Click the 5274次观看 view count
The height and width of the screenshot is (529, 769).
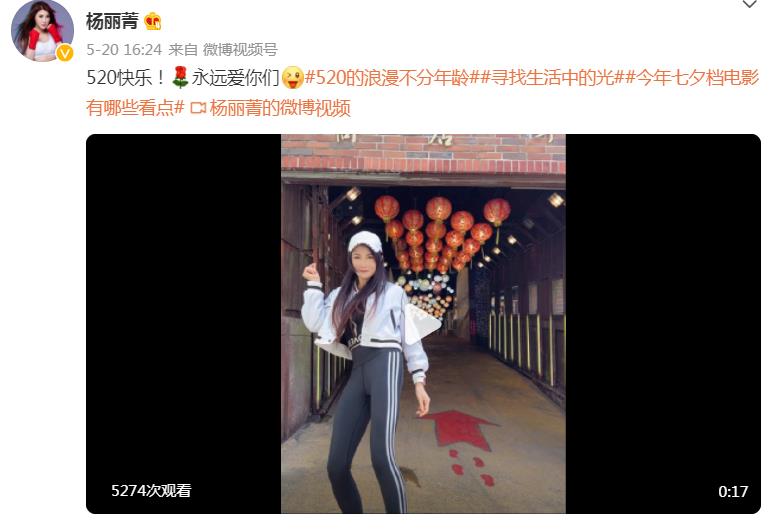click(151, 490)
